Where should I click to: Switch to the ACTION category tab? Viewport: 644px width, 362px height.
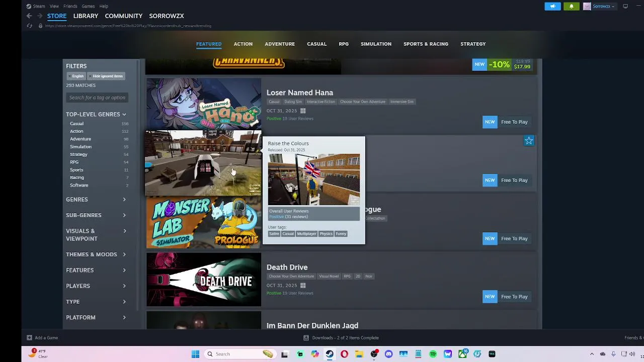coord(243,44)
